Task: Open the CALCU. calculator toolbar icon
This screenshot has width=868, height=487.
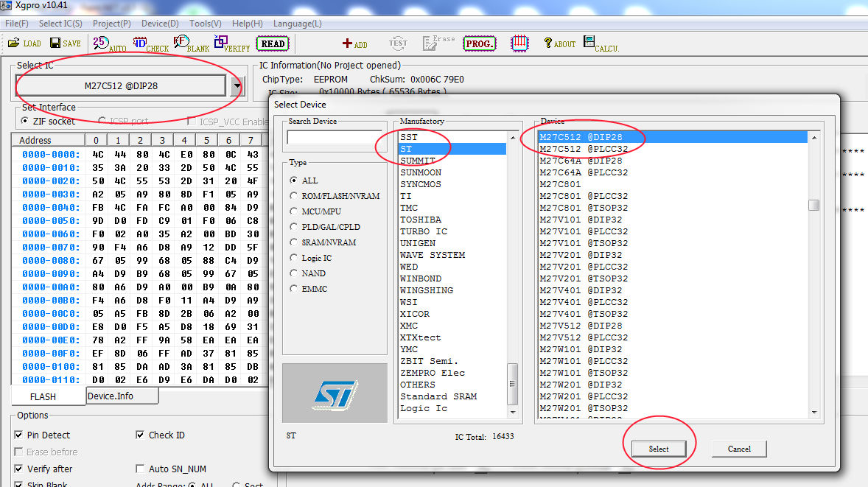Action: coord(601,43)
